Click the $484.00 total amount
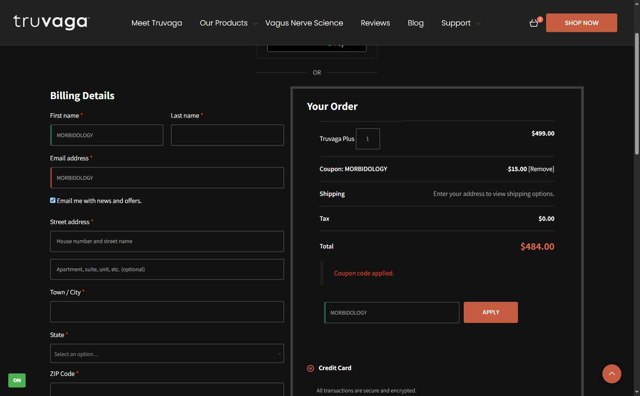The width and height of the screenshot is (640, 396). click(x=537, y=247)
